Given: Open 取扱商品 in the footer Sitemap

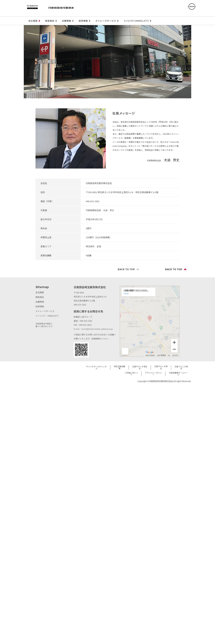Looking at the screenshot, I should [40, 297].
